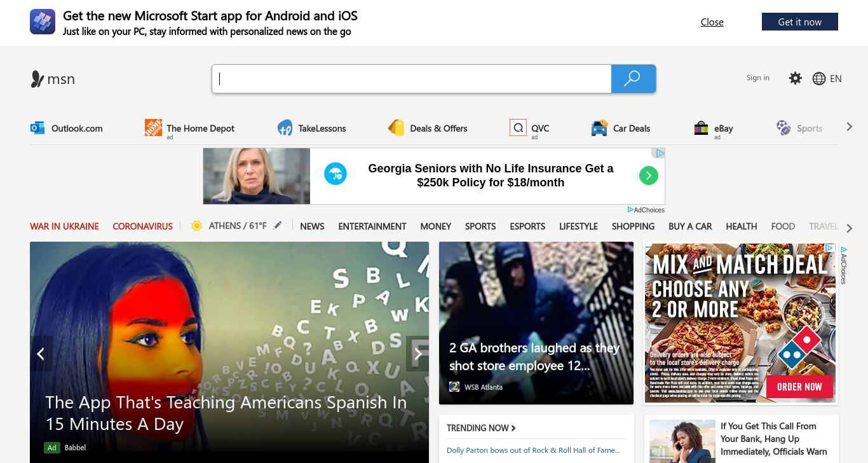The width and height of the screenshot is (868, 463).
Task: Click the msn butterfly logo
Action: coord(37,79)
